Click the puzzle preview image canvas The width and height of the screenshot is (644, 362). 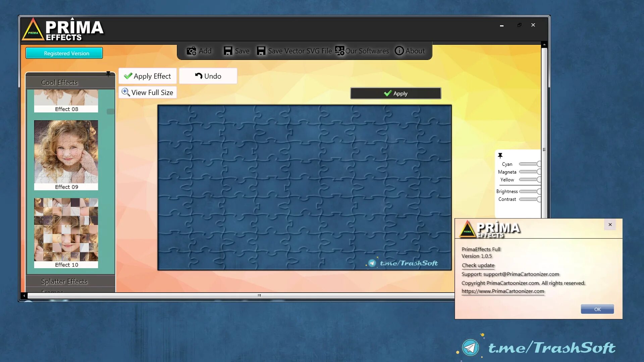305,187
